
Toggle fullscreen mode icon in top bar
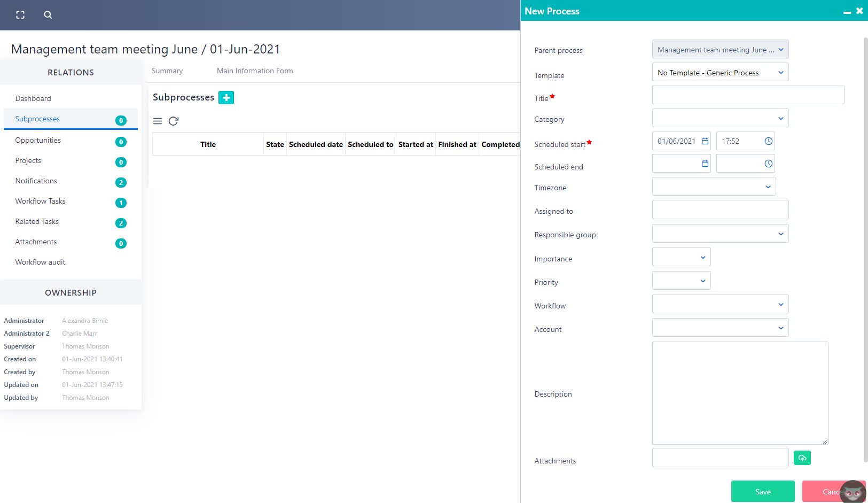tap(20, 15)
